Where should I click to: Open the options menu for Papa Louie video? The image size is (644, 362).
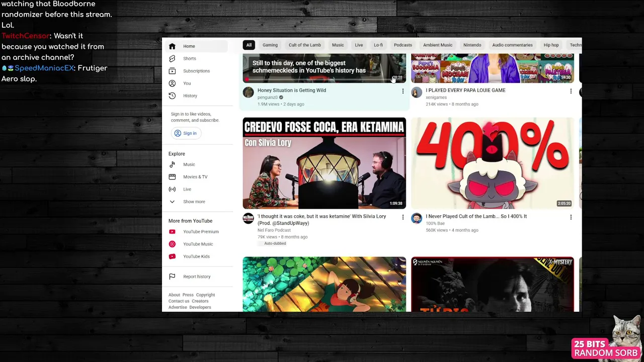coord(571,91)
